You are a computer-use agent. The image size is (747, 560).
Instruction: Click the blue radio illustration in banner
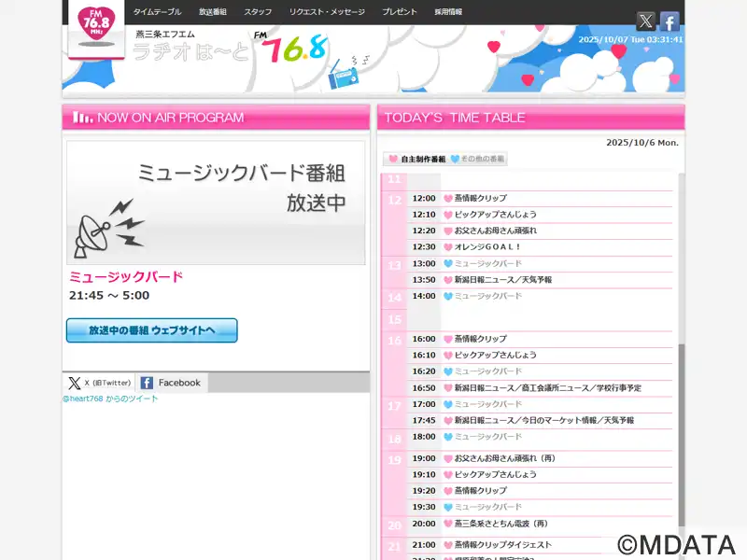click(345, 76)
